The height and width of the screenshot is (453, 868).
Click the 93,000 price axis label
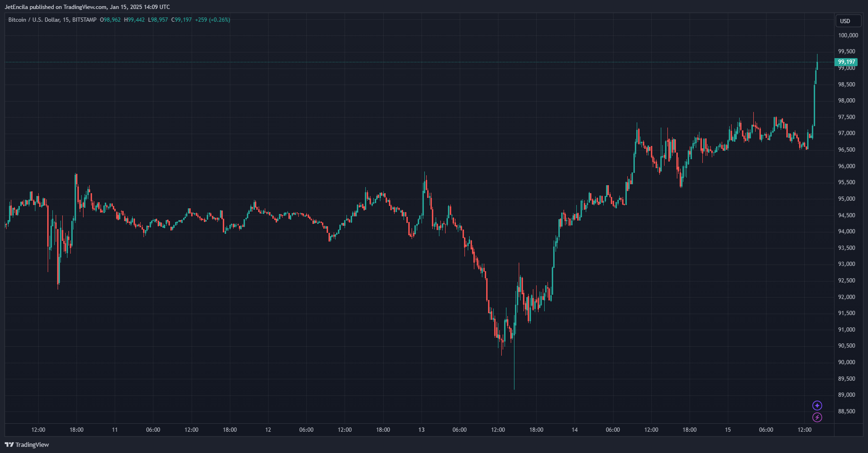click(846, 264)
